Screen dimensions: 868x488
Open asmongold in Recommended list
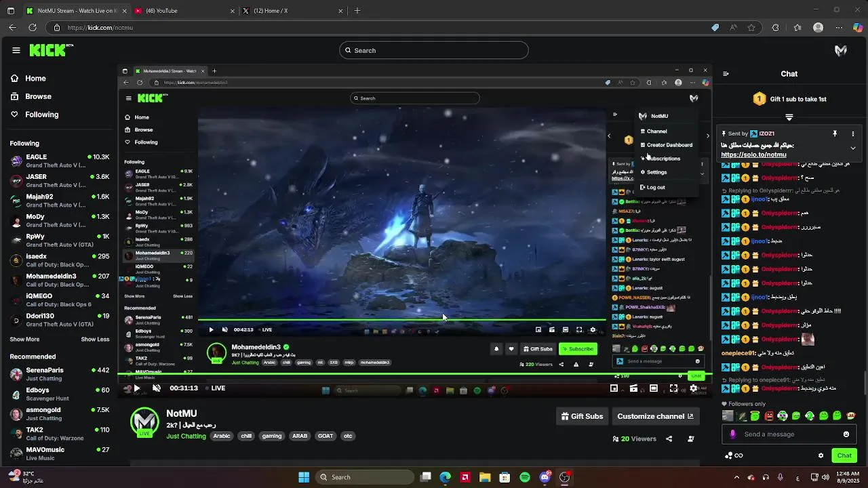pyautogui.click(x=60, y=413)
